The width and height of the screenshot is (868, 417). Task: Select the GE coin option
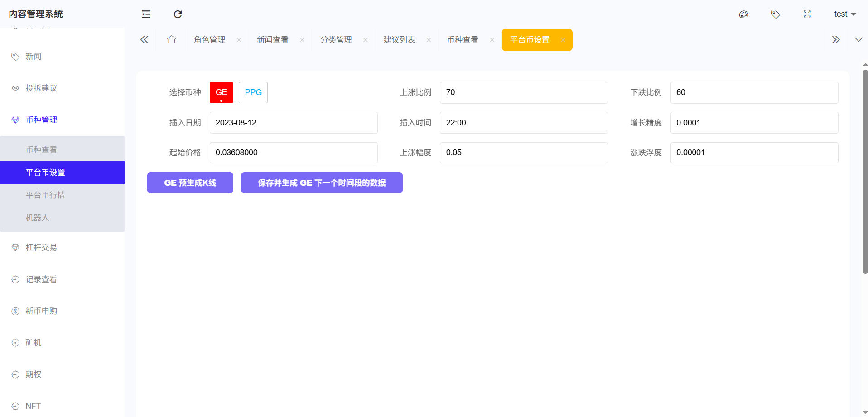point(221,92)
